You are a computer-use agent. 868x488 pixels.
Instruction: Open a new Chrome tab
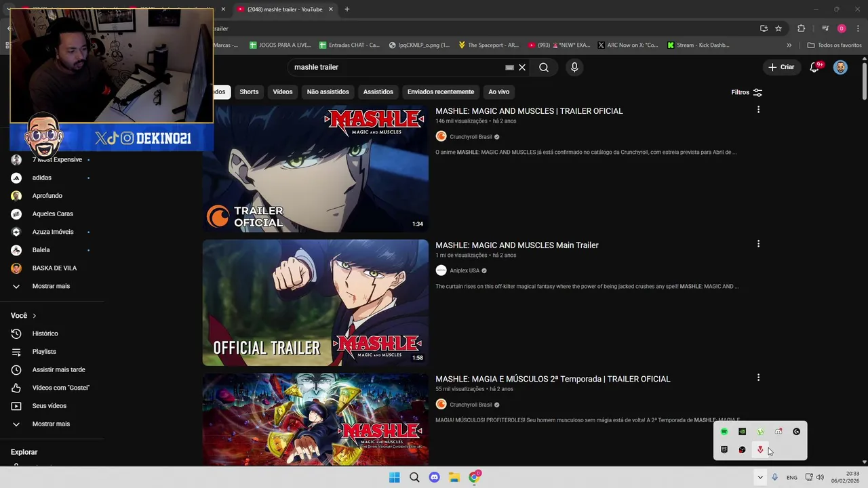[347, 9]
